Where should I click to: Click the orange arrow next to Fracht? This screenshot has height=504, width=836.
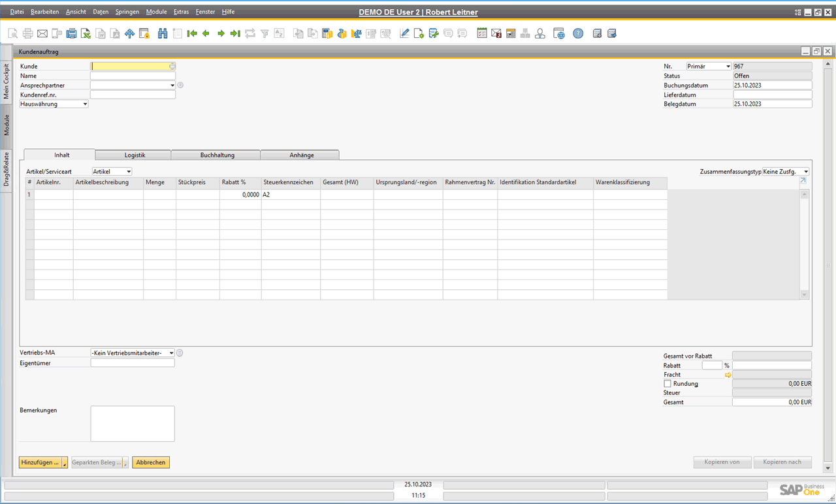tap(728, 375)
